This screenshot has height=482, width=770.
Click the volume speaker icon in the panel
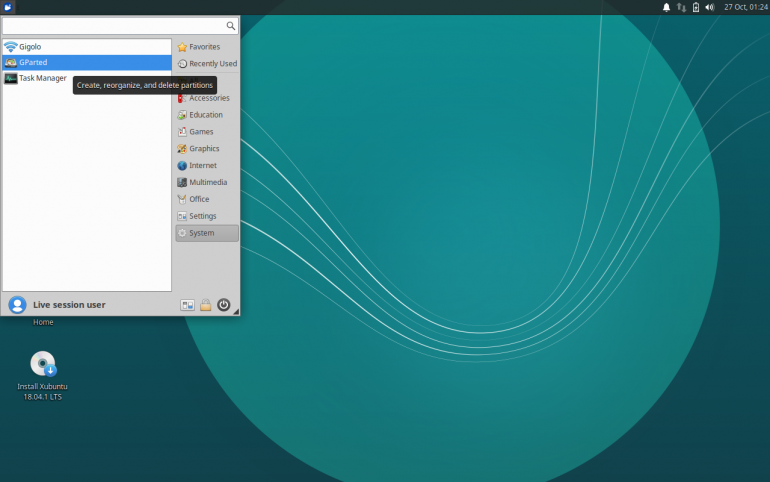709,7
